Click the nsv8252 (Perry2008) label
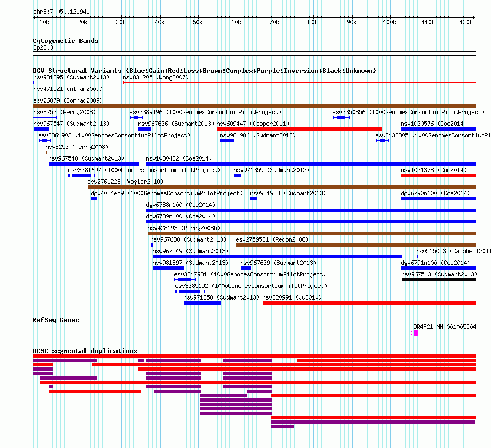The height and width of the screenshot is (448, 491). (x=65, y=112)
